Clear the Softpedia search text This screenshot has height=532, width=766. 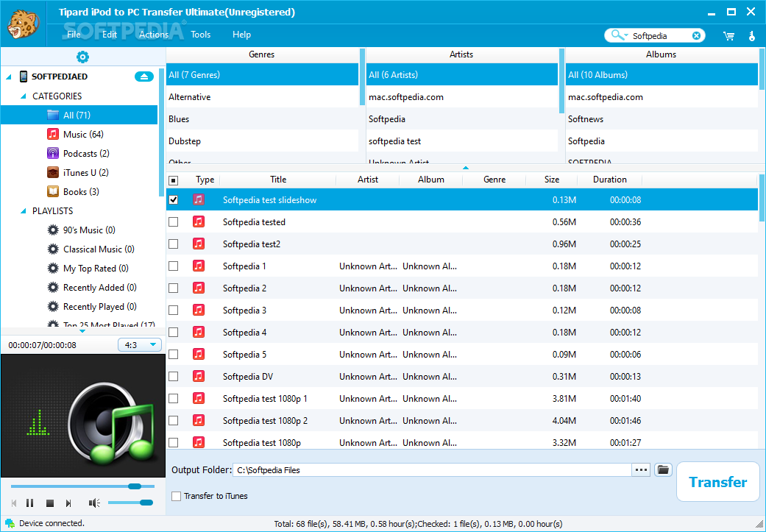[x=696, y=35]
